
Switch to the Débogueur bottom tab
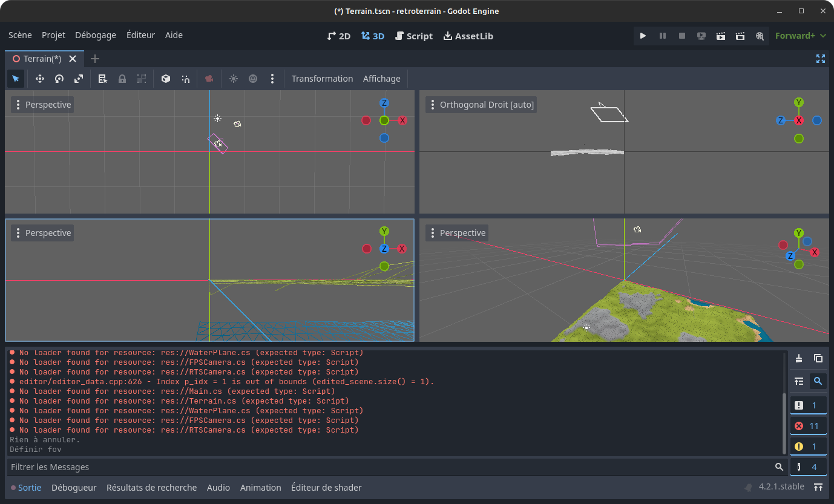pyautogui.click(x=74, y=488)
